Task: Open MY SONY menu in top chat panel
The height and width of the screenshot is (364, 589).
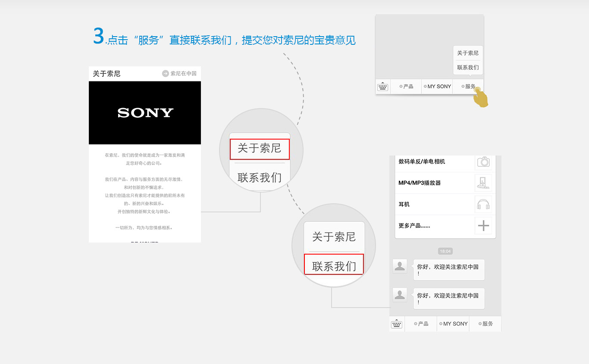Action: [x=437, y=87]
